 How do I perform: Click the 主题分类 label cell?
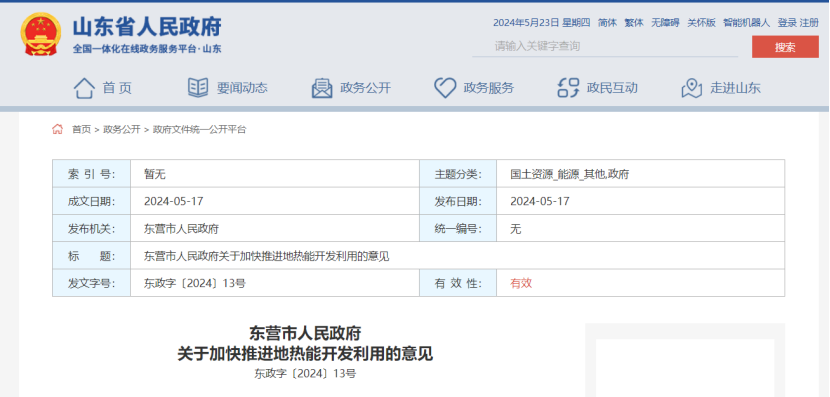[458, 174]
